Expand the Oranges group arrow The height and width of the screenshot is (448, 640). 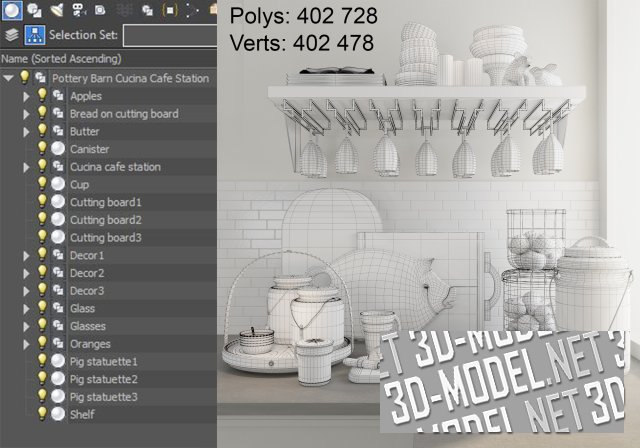[x=26, y=343]
